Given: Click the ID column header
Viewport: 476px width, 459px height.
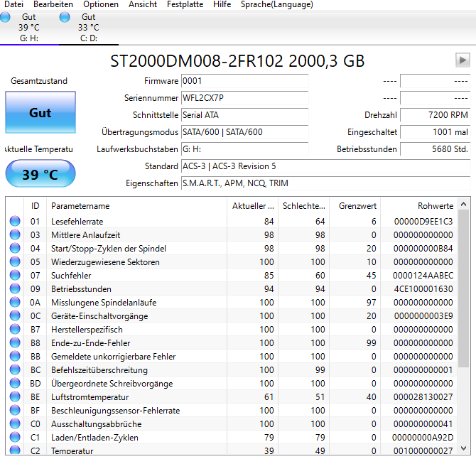Looking at the screenshot, I should 36,206.
